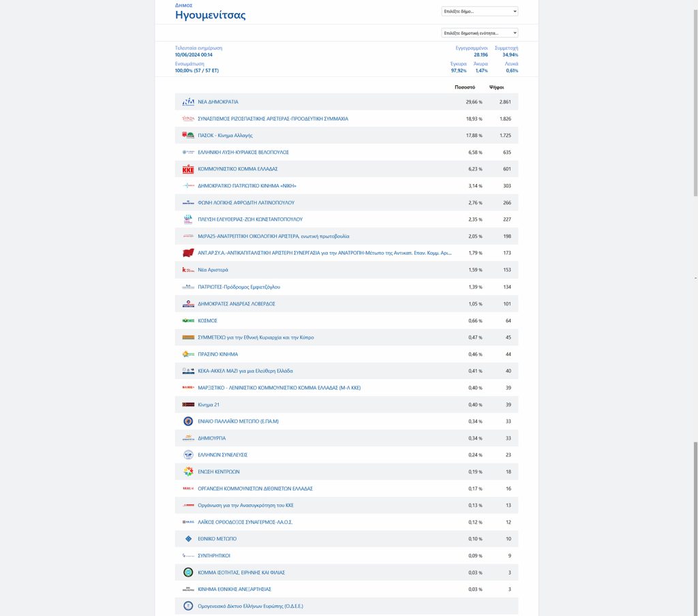Click the Ο.Δ.Ε.Ε. round emblem logo
Image resolution: width=698 pixels, height=616 pixels.
(x=188, y=606)
